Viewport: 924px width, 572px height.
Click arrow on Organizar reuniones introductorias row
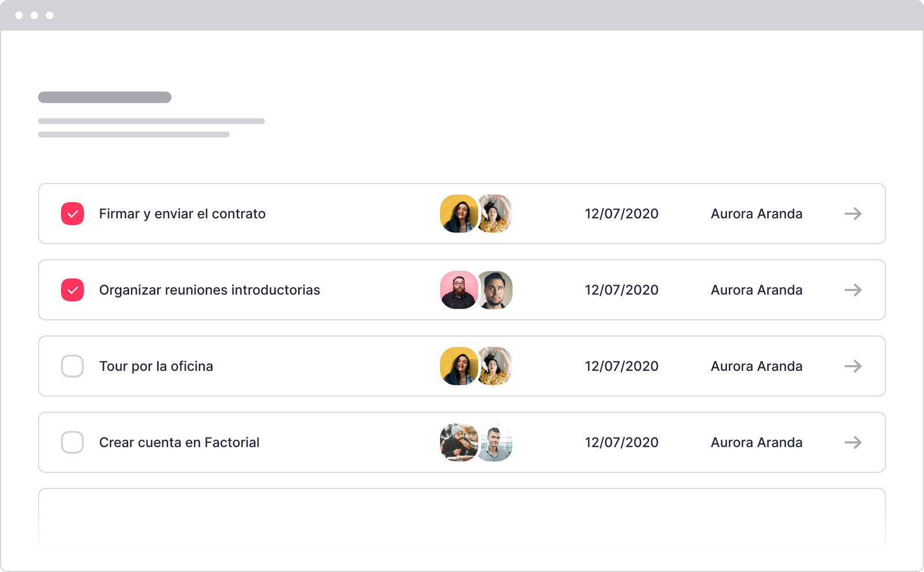point(853,290)
